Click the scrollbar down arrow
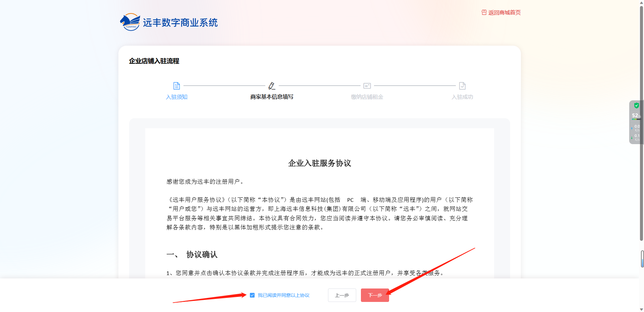Screen dimensions: 644x312 (642, 309)
